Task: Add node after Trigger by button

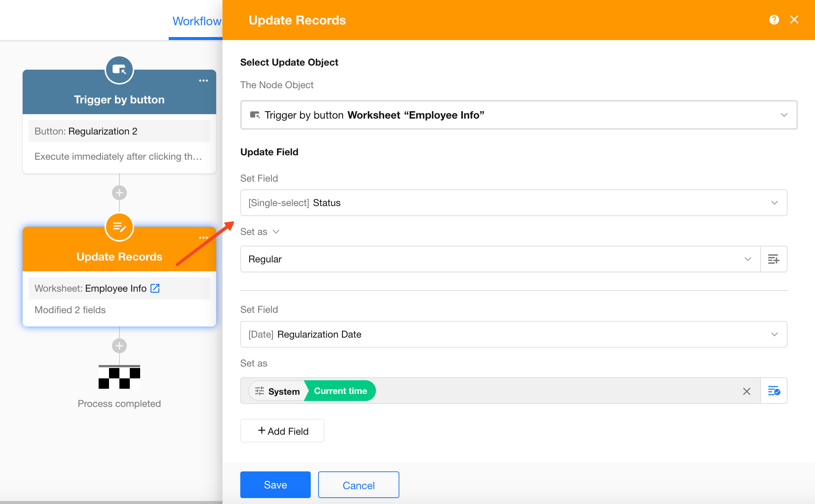Action: (x=119, y=193)
